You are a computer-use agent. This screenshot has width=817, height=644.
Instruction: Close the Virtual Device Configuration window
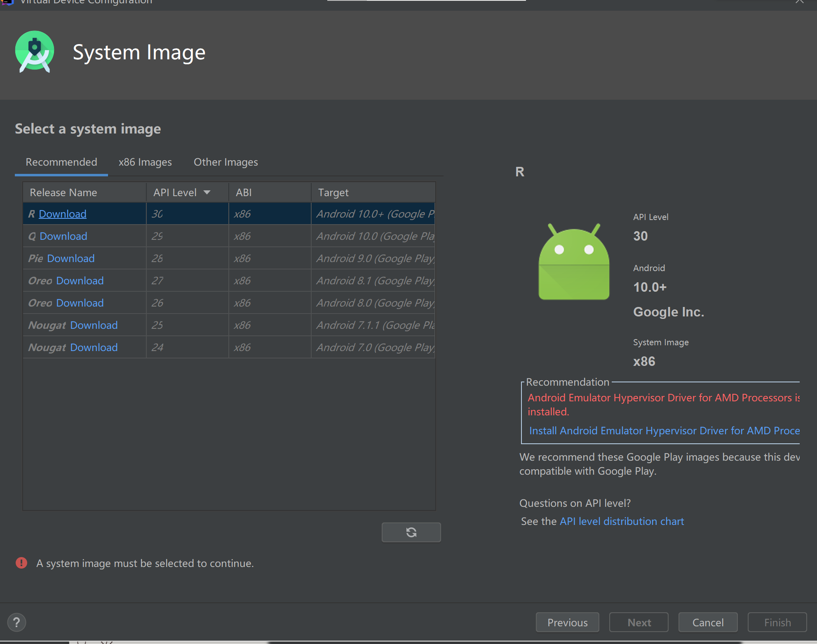[x=800, y=2]
